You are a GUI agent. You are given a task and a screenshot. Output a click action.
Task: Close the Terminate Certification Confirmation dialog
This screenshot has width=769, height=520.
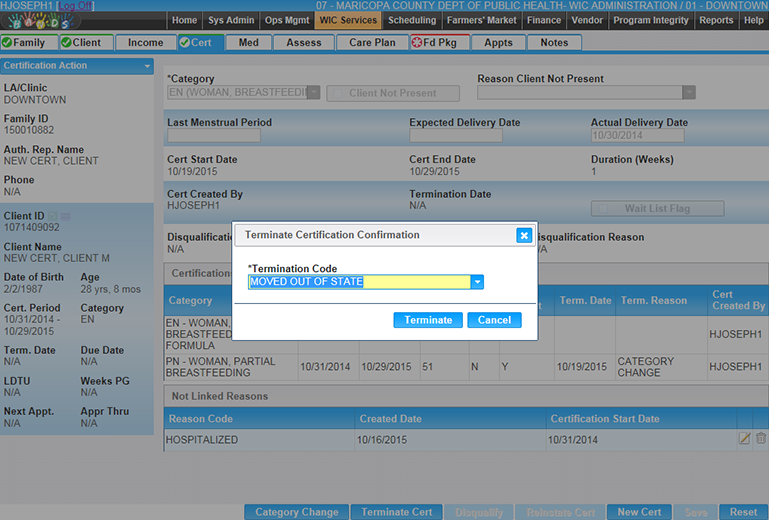tap(524, 235)
